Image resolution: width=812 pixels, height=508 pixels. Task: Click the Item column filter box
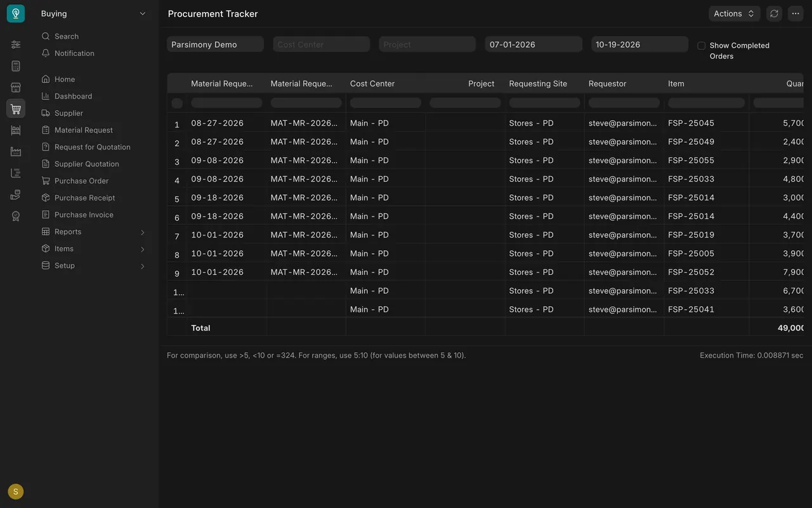click(706, 103)
